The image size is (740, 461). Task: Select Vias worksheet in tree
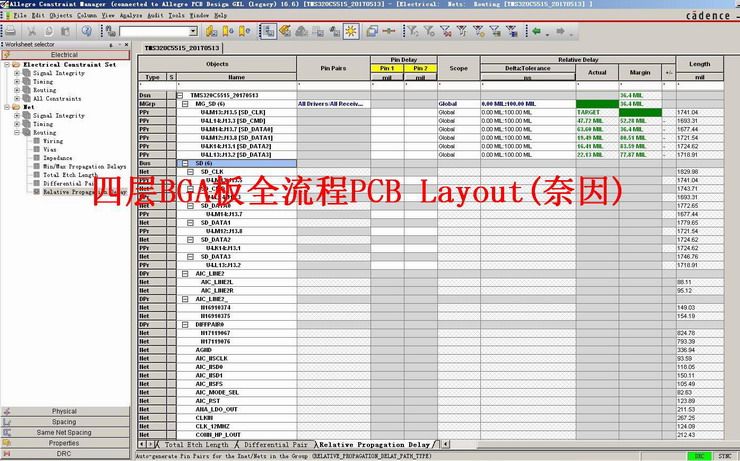click(x=50, y=150)
